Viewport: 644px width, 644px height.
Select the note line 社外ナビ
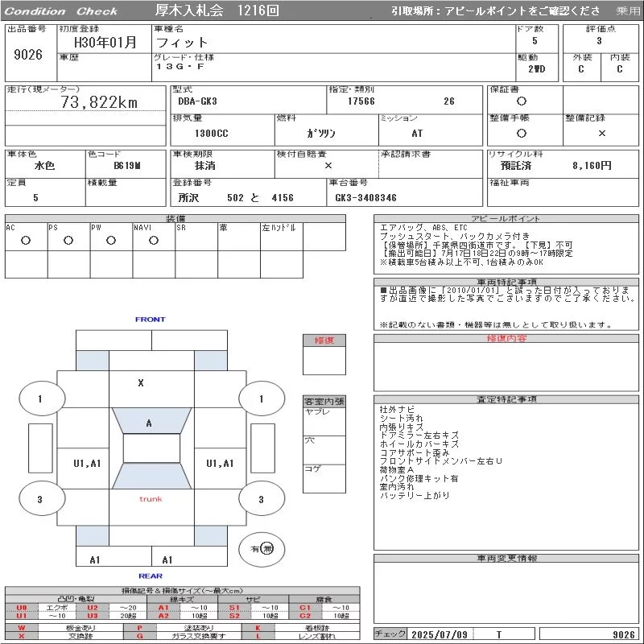pos(397,410)
